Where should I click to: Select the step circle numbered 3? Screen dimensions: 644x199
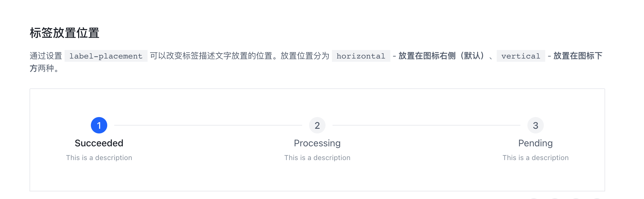point(535,125)
